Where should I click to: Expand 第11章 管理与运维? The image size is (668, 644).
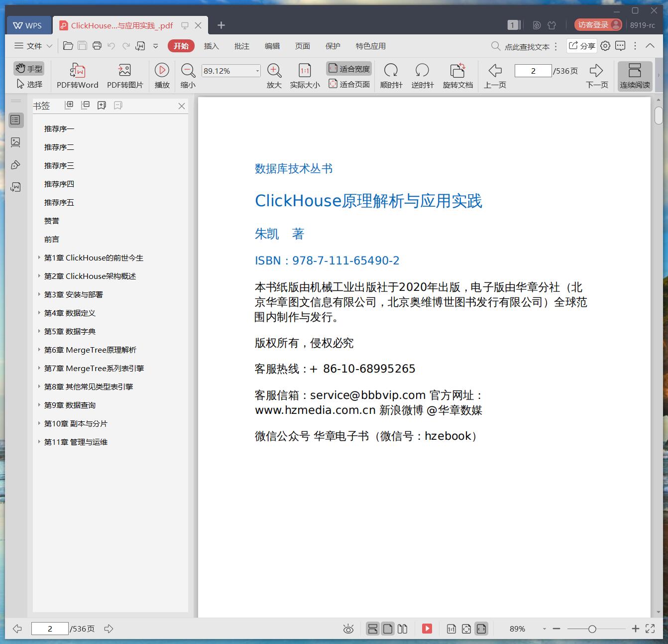[x=39, y=442]
